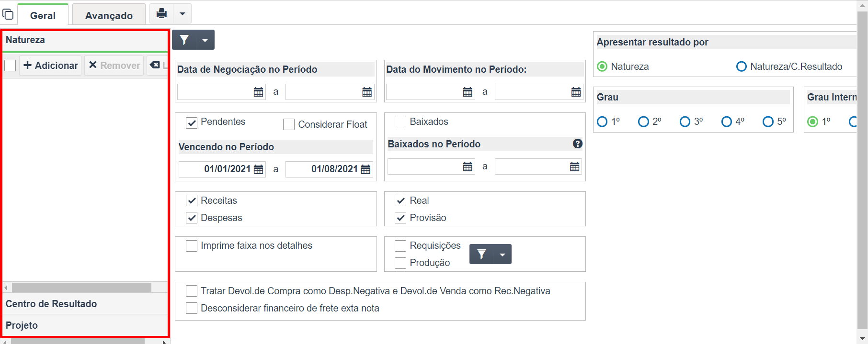Enable the Baixados checkbox
This screenshot has height=344, width=868.
pyautogui.click(x=400, y=122)
